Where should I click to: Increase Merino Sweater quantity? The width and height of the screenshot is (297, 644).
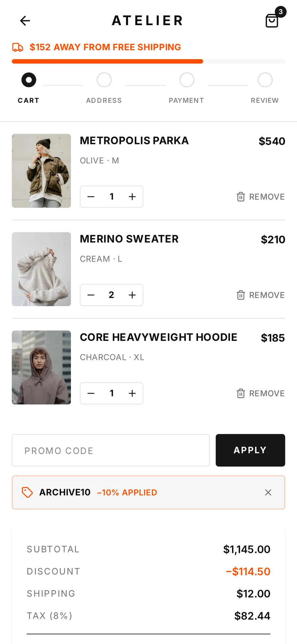(x=132, y=295)
